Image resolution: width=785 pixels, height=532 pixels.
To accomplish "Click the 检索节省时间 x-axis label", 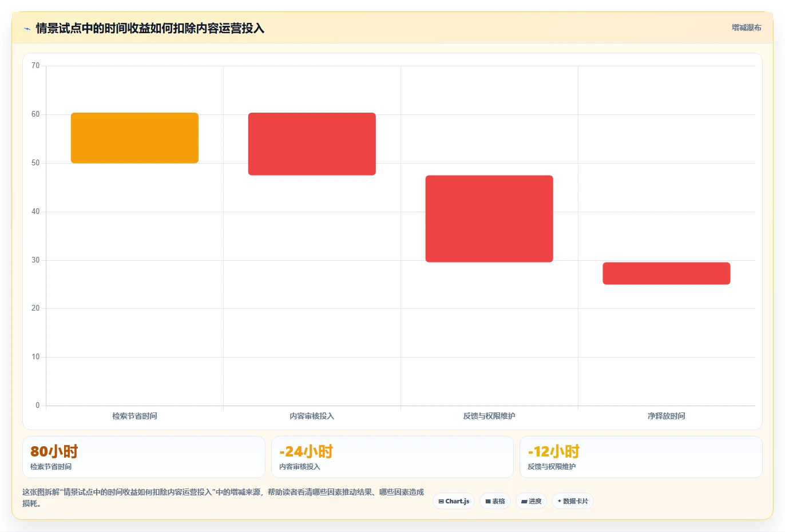I will [134, 416].
